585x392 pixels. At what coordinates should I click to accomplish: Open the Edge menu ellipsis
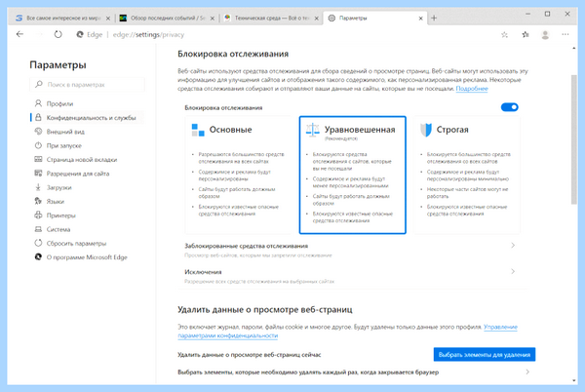click(565, 34)
